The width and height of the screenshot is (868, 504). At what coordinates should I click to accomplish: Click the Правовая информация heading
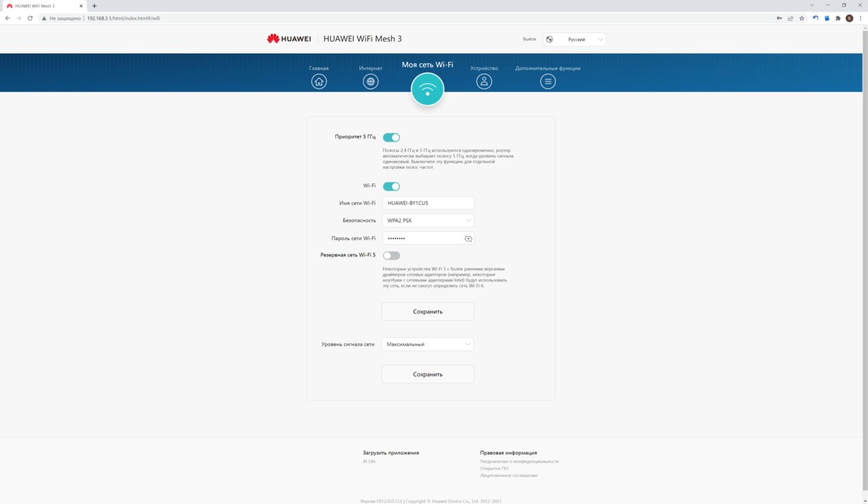[x=509, y=452]
